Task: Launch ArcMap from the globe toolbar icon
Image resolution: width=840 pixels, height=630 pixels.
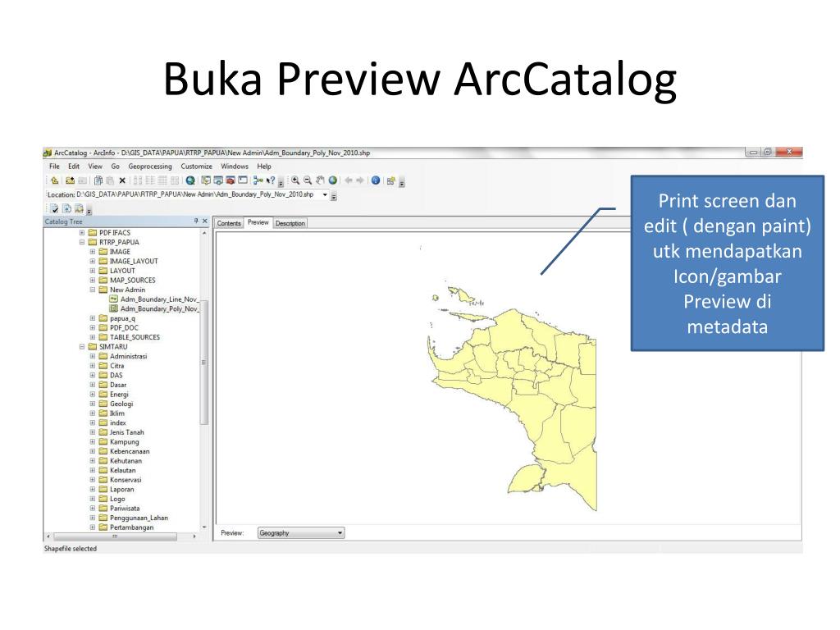Action: 190,180
